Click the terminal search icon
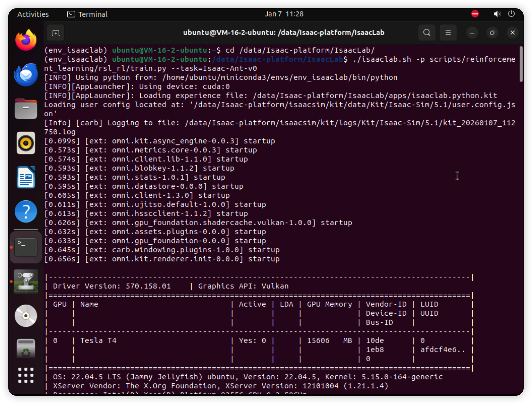532x404 pixels. pyautogui.click(x=427, y=33)
